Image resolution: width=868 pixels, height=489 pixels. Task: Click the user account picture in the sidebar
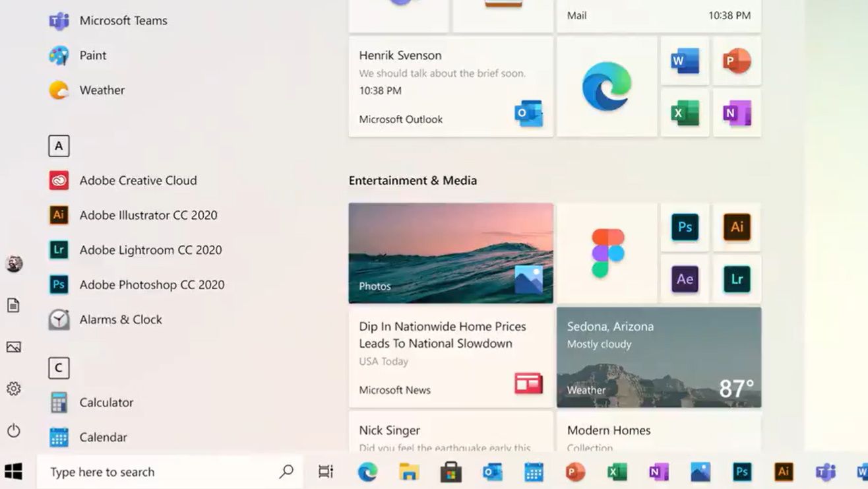tap(14, 263)
